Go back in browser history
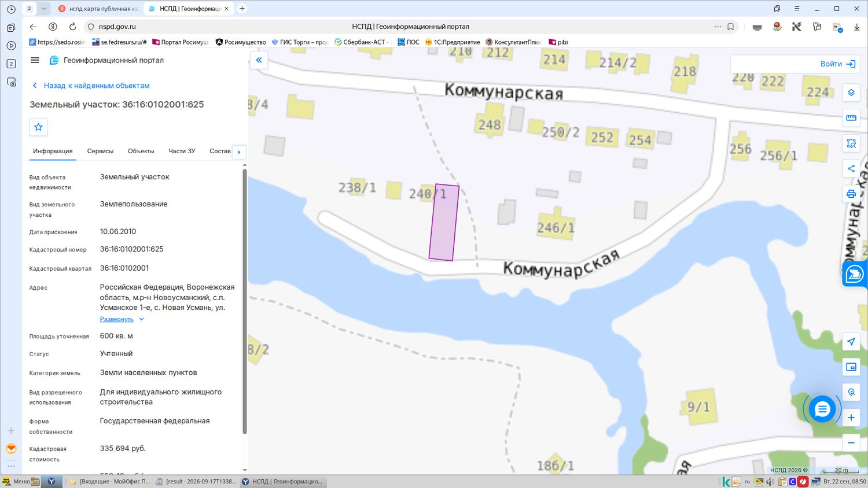This screenshot has height=488, width=868. [33, 27]
